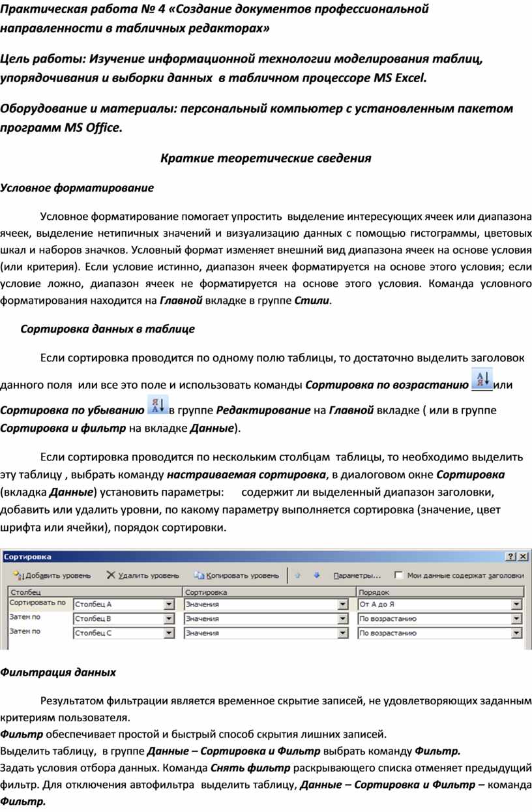Toggle Мои данные содержат заголовки checkbox
The image size is (532, 812).
398,576
